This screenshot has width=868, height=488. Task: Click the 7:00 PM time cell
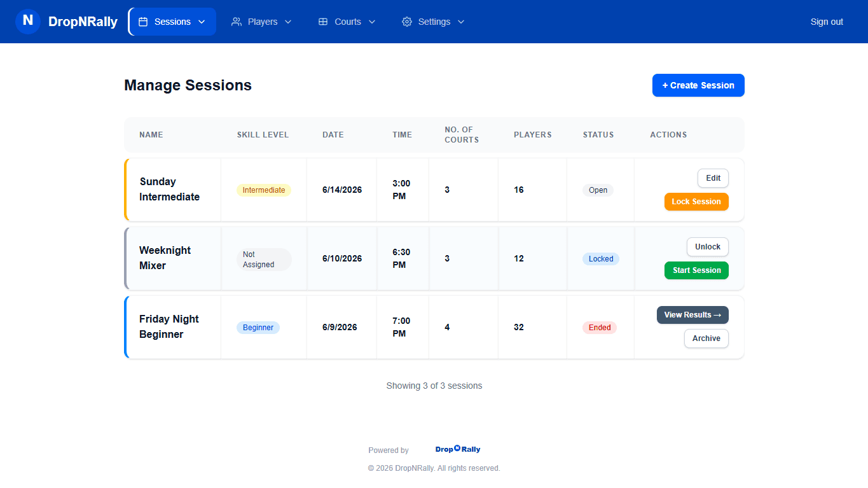coord(402,327)
